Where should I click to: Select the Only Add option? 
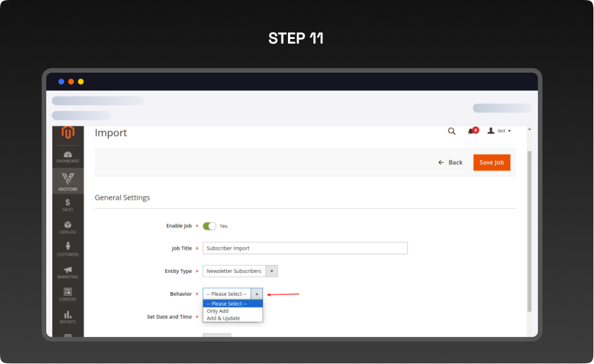218,311
